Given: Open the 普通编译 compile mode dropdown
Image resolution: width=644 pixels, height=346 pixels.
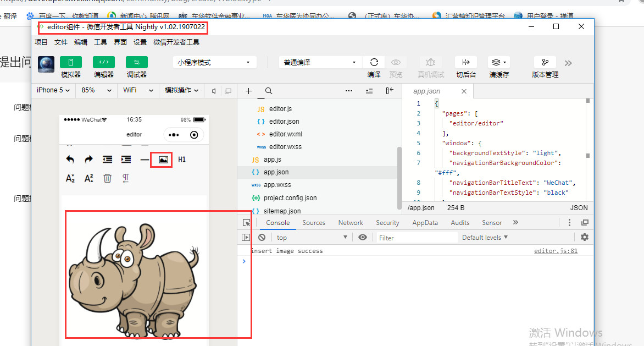Looking at the screenshot, I should (320, 63).
